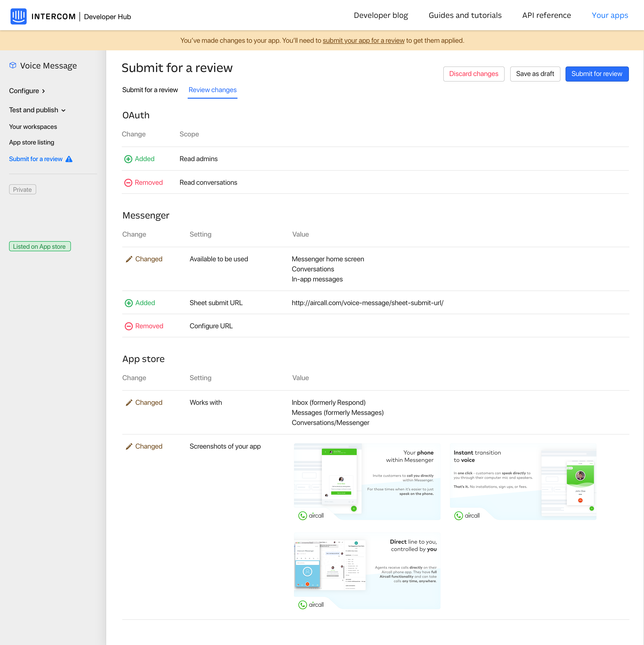Click the plus icon for Sheet submit URL
The height and width of the screenshot is (645, 644).
click(129, 303)
